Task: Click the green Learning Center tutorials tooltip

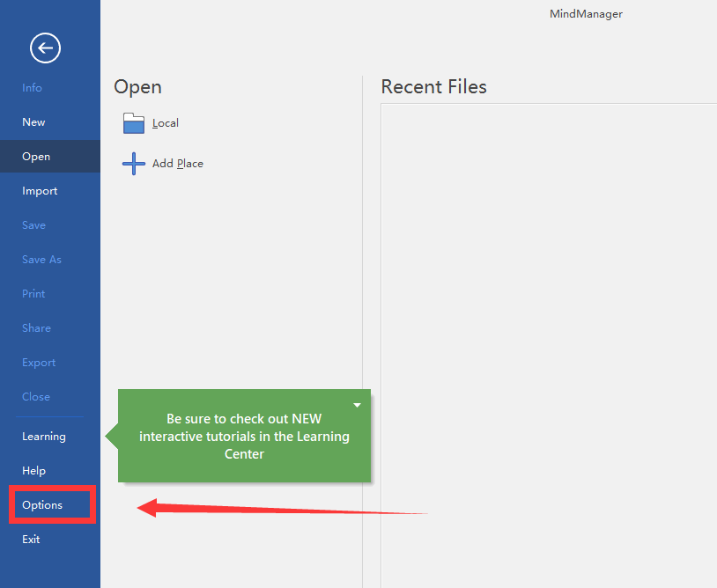Action: (x=244, y=436)
